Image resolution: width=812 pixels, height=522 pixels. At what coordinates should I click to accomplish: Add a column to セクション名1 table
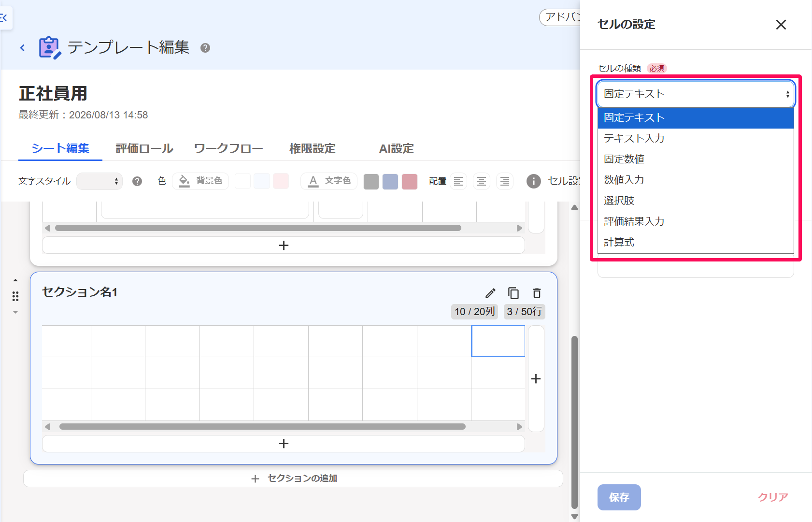(x=536, y=378)
